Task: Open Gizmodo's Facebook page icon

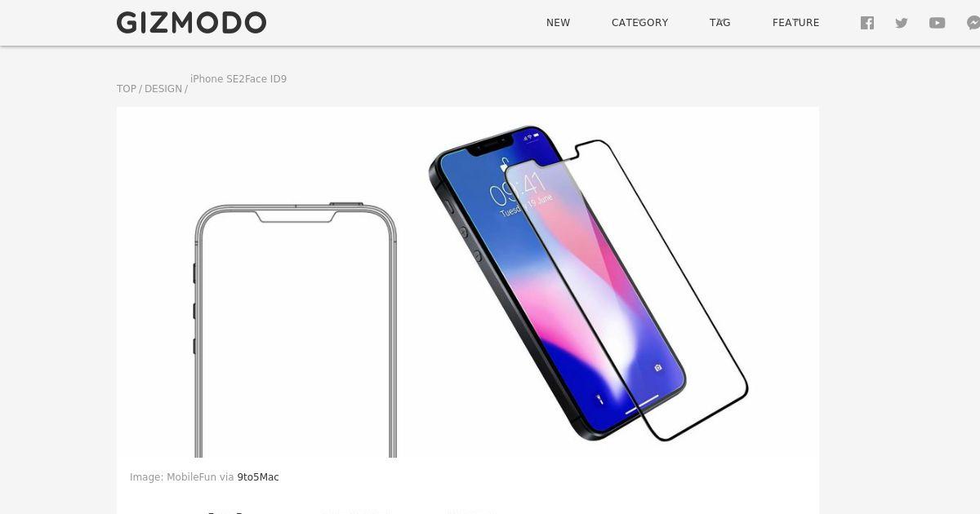Action: (867, 23)
